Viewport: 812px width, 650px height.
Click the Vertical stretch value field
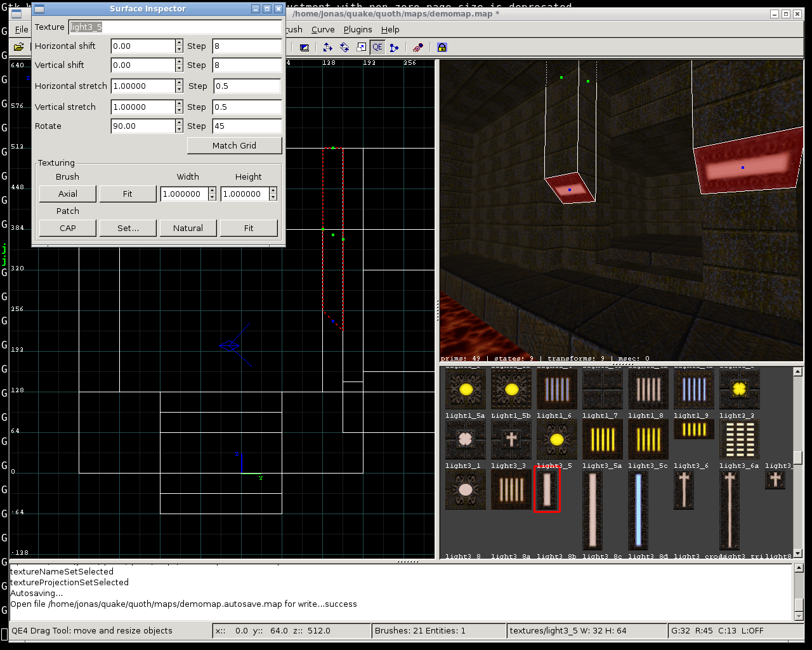coord(143,107)
